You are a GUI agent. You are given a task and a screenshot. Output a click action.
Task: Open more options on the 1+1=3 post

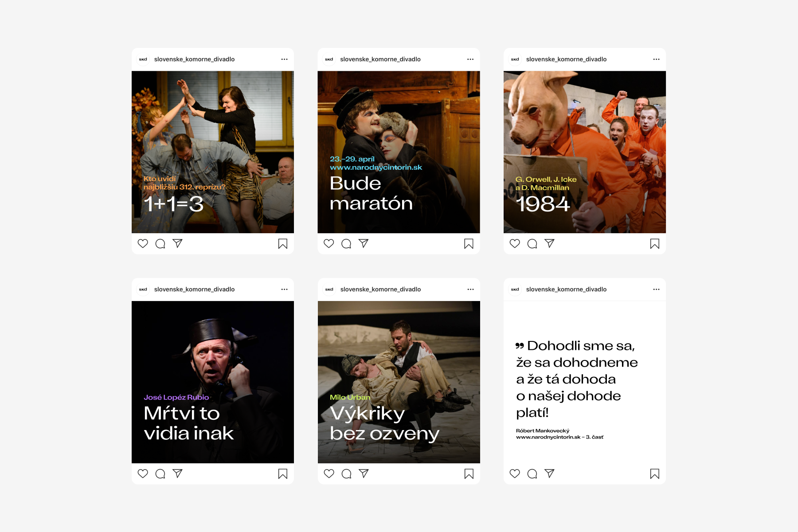[284, 59]
